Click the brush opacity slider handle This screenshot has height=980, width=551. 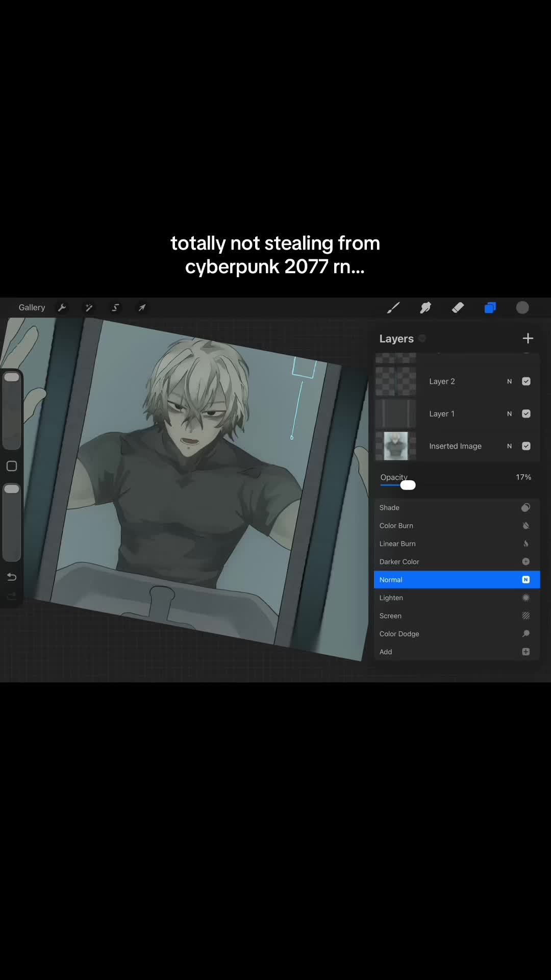click(x=12, y=489)
